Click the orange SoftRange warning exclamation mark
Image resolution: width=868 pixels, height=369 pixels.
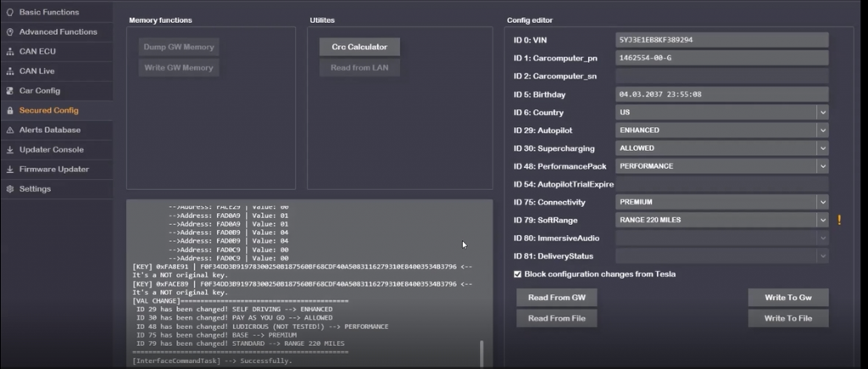(x=839, y=221)
